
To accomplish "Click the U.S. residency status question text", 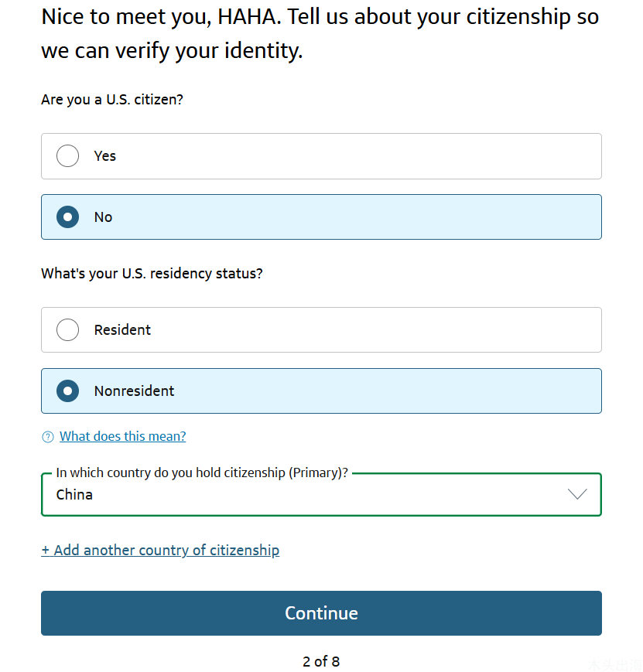I will pos(152,274).
